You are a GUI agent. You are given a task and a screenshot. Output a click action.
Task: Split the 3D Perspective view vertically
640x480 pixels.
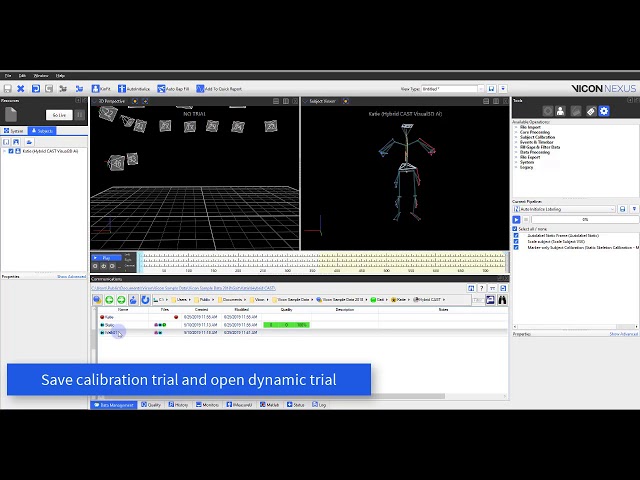286,101
